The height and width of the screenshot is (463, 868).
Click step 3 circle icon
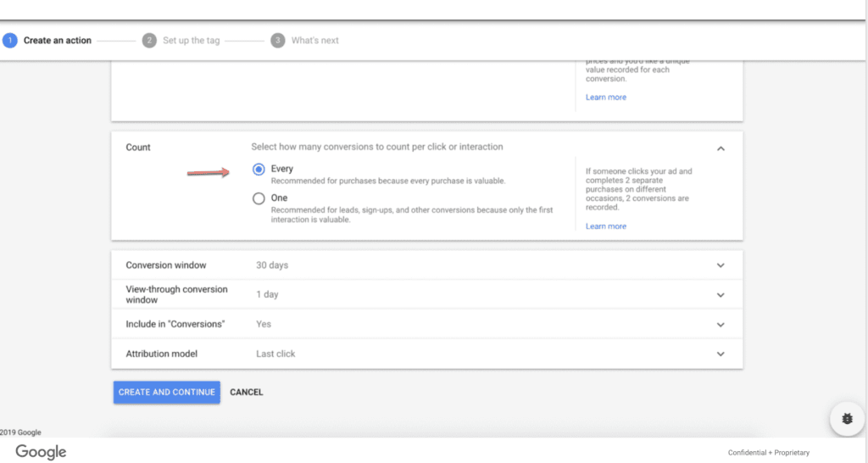pos(277,41)
